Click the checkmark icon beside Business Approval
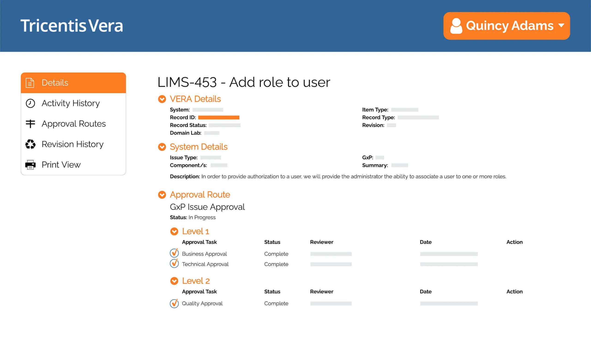The image size is (591, 364). tap(175, 253)
